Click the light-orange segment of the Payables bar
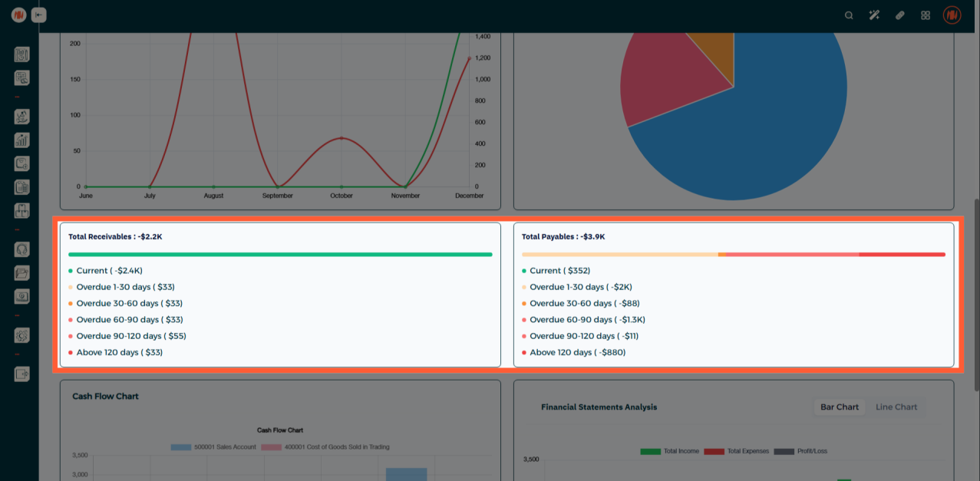Viewport: 980px width, 481px height. point(620,255)
